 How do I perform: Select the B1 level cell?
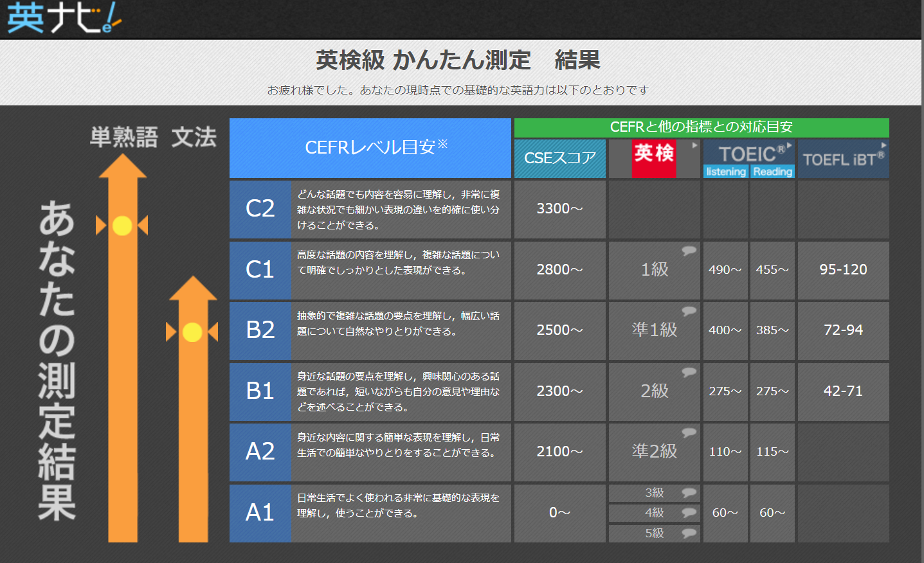pos(260,391)
